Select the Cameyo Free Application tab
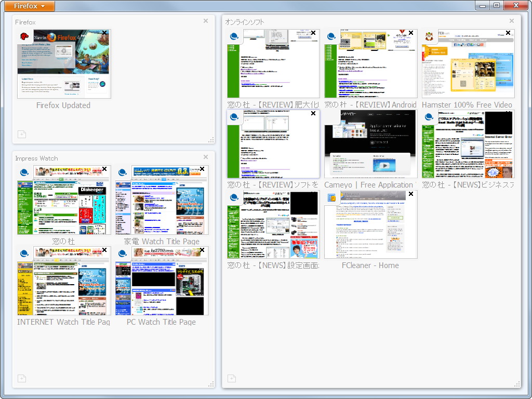Viewport: 532px width, 399px height. point(370,143)
